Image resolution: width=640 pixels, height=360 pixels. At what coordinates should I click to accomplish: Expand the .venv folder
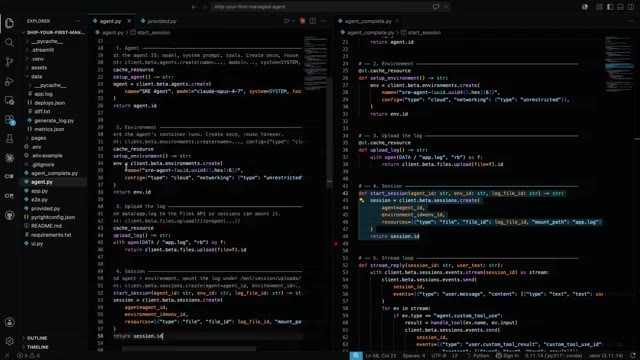pos(37,59)
